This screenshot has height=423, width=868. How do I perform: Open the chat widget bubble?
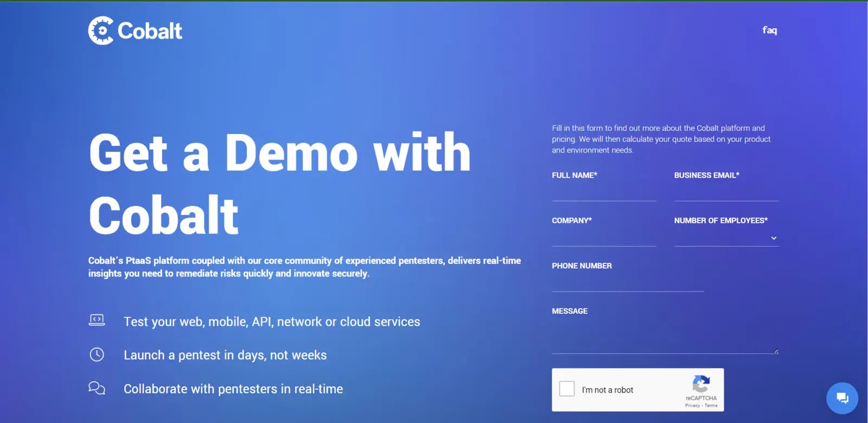pos(842,398)
